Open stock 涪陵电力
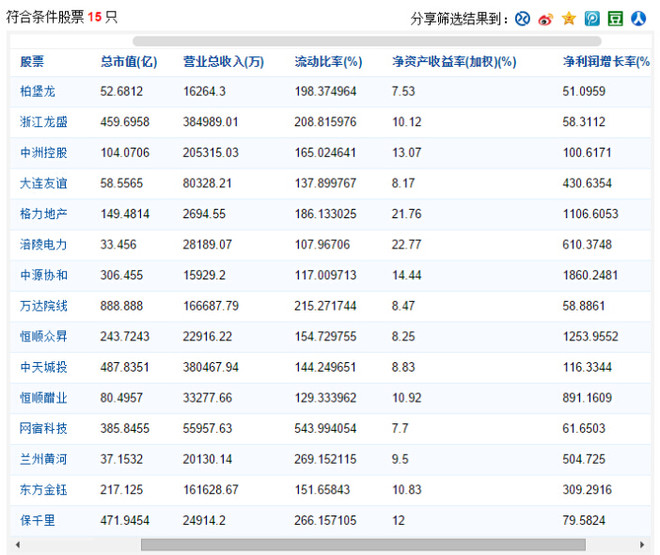Viewport: 660px width, 555px height. click(x=44, y=244)
